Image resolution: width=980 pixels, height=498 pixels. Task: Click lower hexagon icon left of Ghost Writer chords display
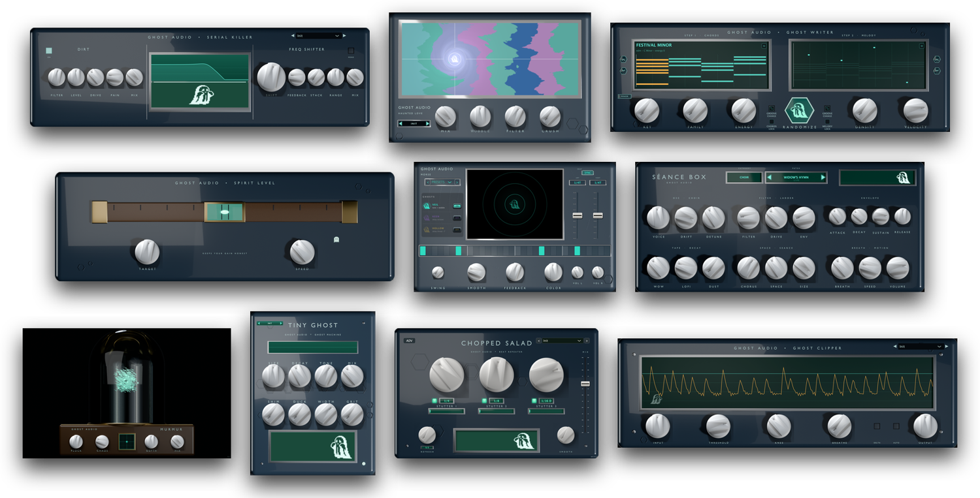point(623,70)
